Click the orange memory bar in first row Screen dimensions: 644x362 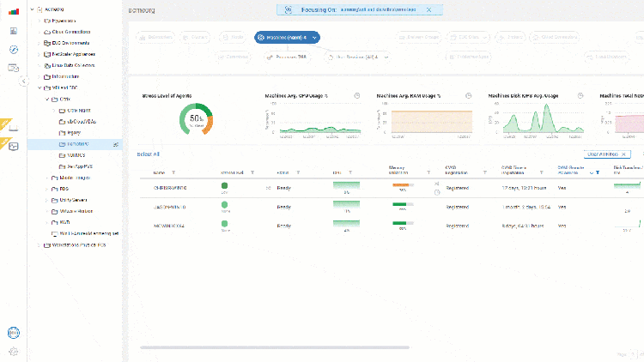[x=403, y=185]
